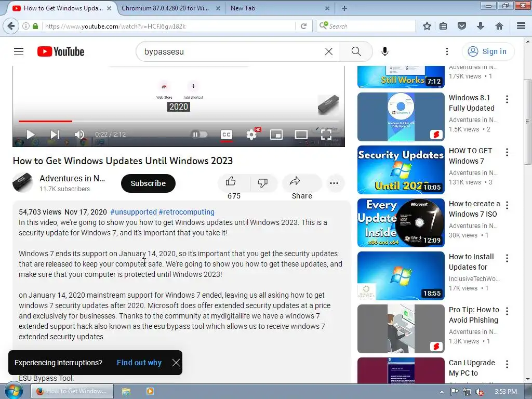The width and height of the screenshot is (532, 399).
Task: Open options for HOW TO GET Windows 7
Action: pos(507,152)
